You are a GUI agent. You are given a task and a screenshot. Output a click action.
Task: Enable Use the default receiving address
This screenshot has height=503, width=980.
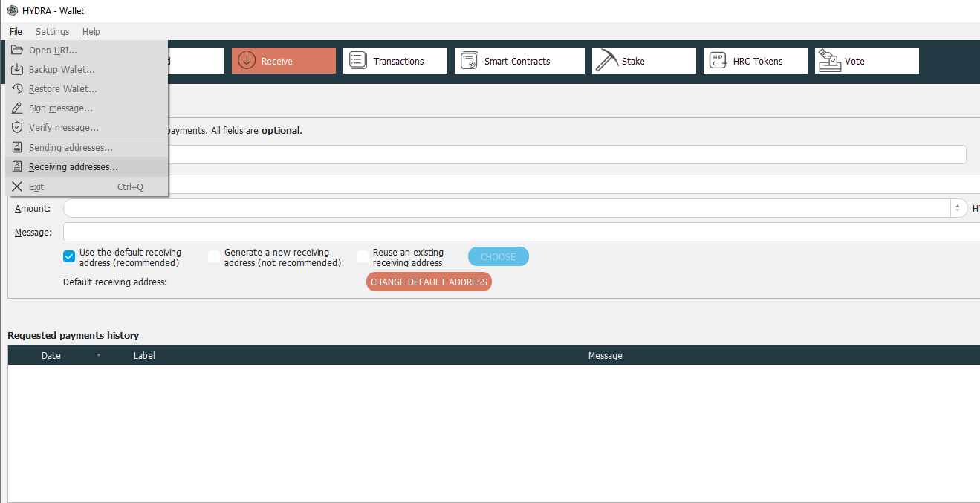pyautogui.click(x=69, y=256)
